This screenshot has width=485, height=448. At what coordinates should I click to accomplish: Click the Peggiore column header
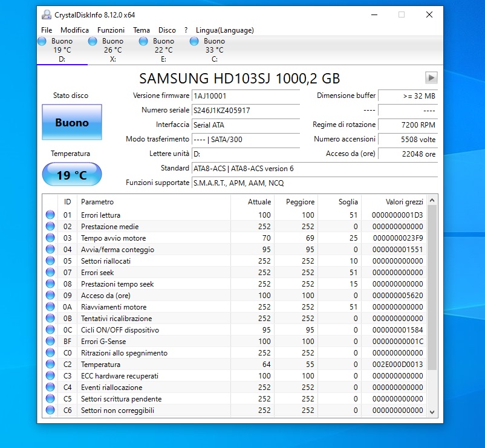click(296, 202)
